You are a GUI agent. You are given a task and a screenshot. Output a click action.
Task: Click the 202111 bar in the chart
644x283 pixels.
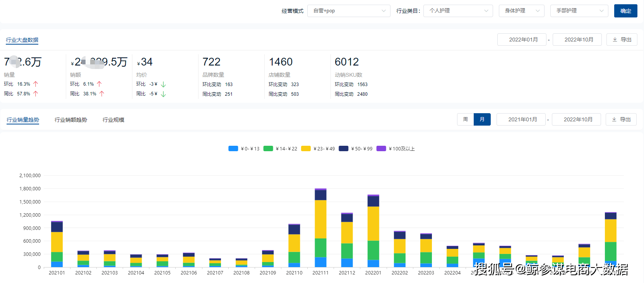click(x=320, y=228)
